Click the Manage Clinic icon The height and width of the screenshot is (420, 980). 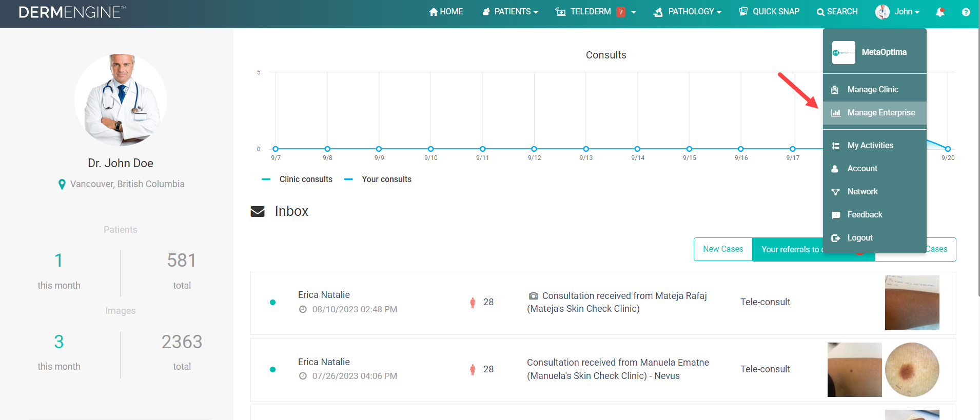tap(835, 90)
